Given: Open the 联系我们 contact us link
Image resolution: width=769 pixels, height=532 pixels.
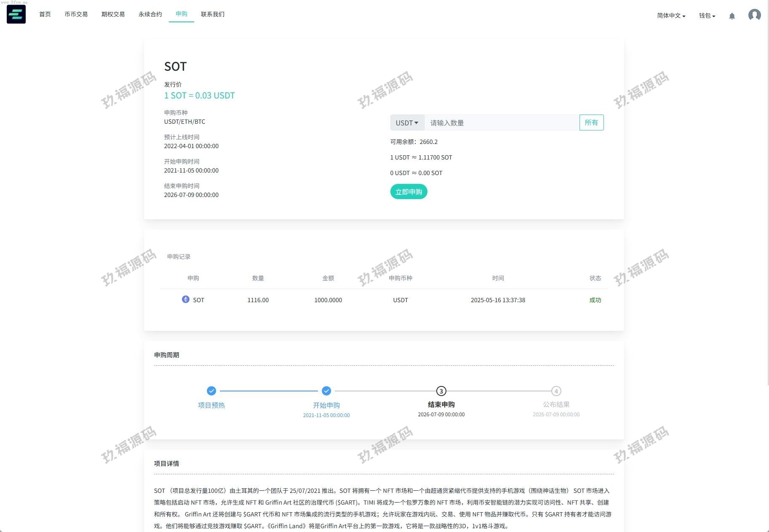Looking at the screenshot, I should 213,14.
